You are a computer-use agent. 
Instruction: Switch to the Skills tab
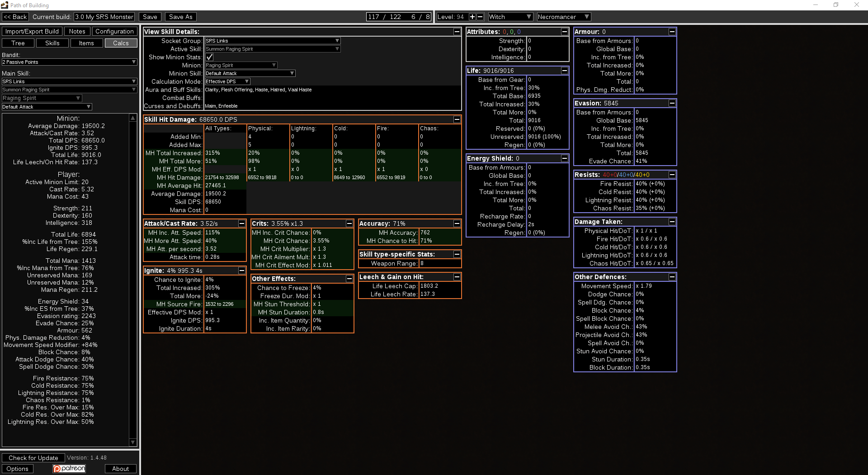point(52,43)
